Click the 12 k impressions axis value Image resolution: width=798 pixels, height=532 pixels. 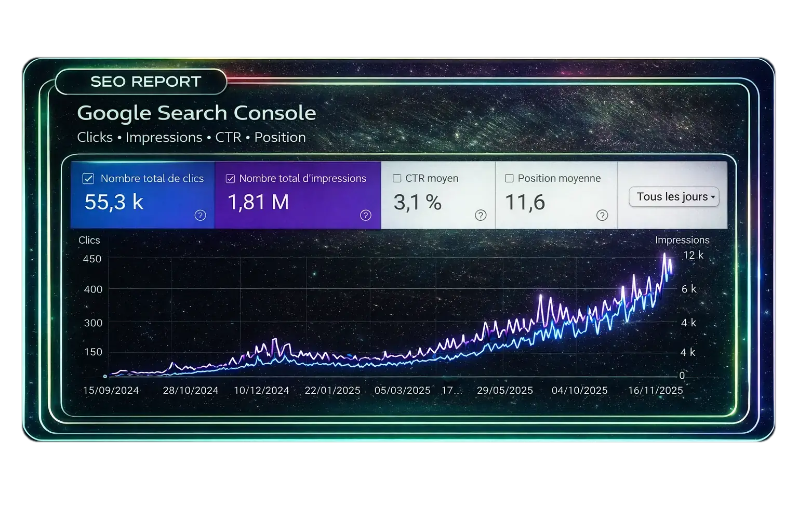(693, 255)
